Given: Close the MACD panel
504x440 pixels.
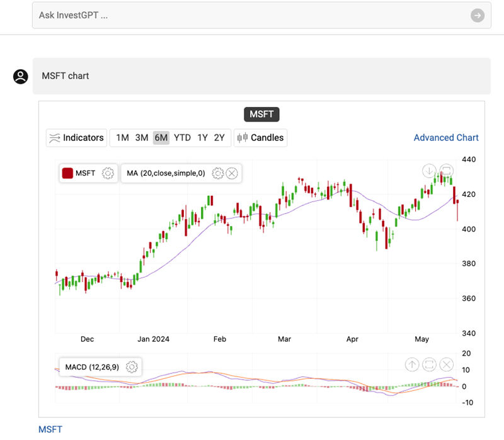Looking at the screenshot, I should coord(447,364).
